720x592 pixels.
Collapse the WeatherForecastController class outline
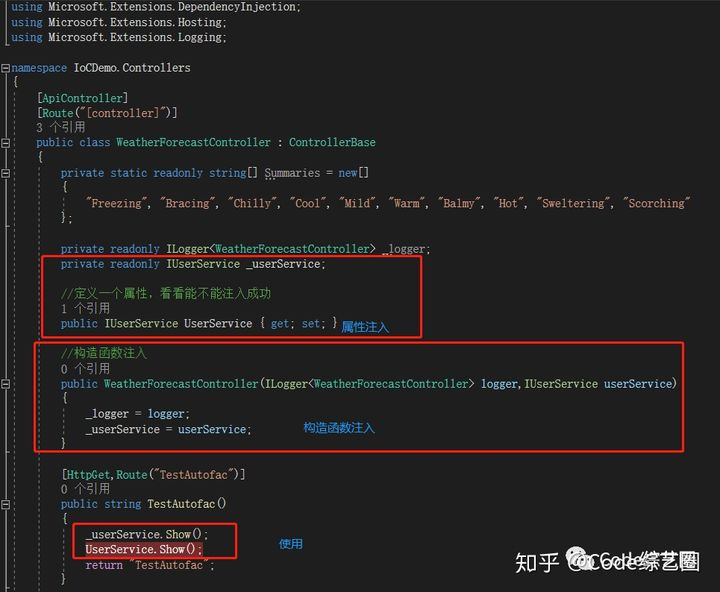pyautogui.click(x=6, y=143)
